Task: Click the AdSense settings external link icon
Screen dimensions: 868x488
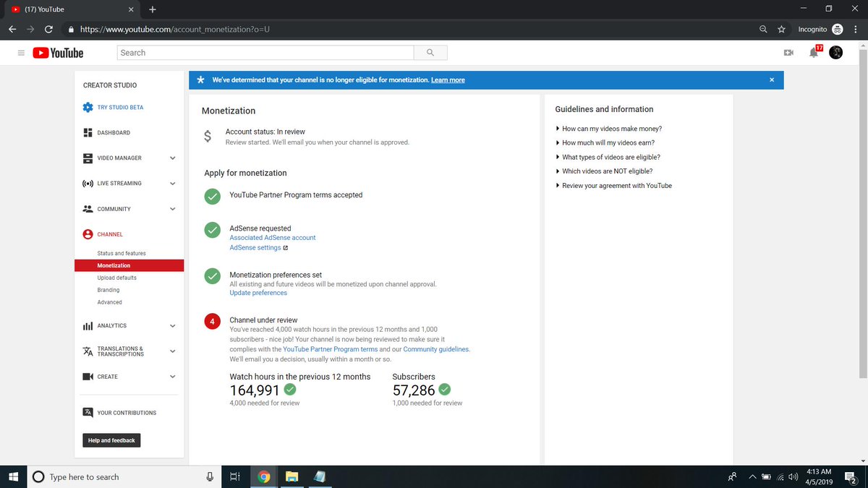Action: (x=286, y=248)
